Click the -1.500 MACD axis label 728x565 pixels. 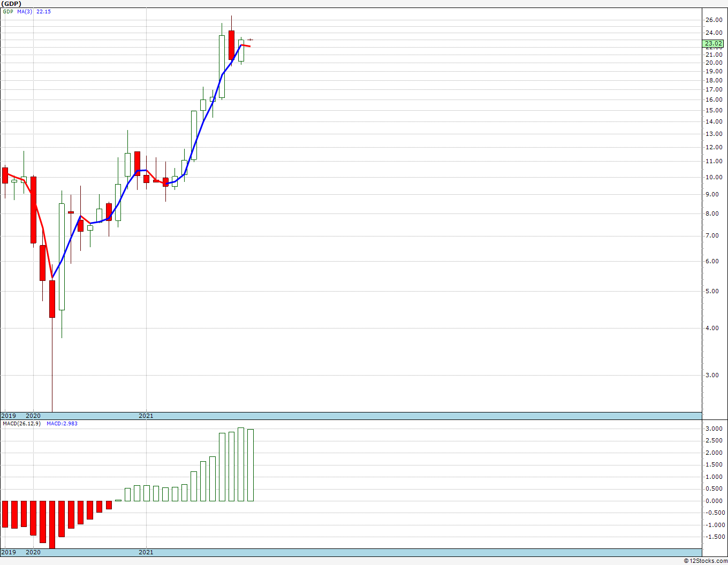pyautogui.click(x=714, y=537)
